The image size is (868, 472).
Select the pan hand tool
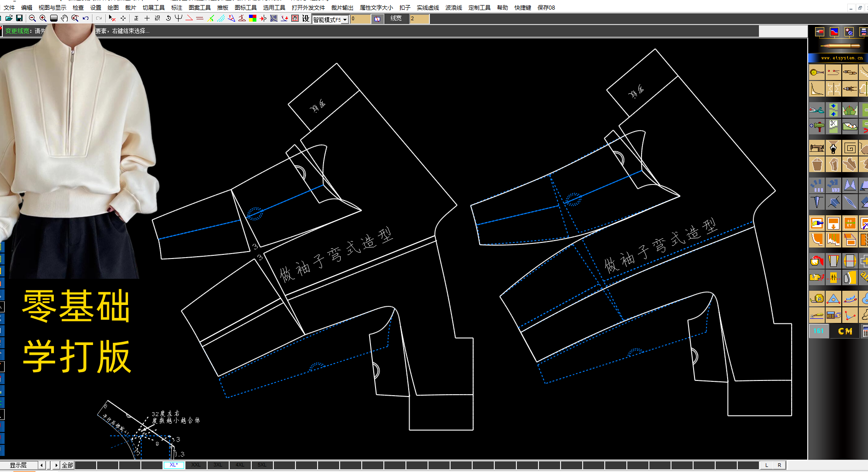(64, 18)
